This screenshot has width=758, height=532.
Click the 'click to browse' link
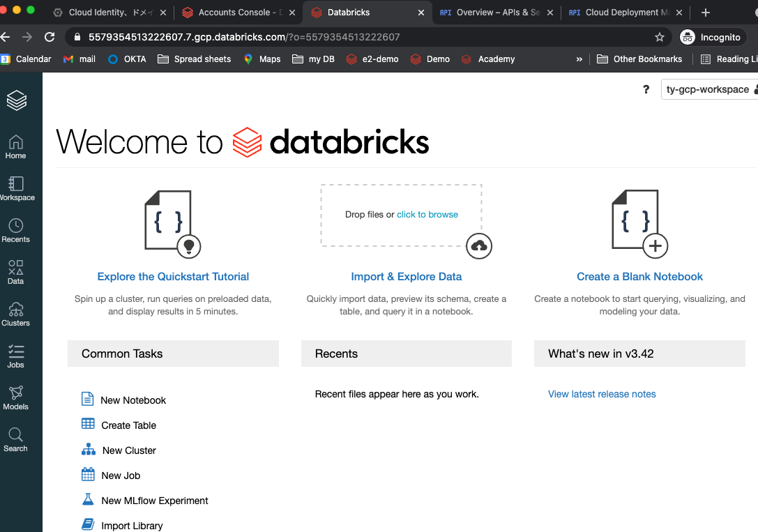point(427,215)
